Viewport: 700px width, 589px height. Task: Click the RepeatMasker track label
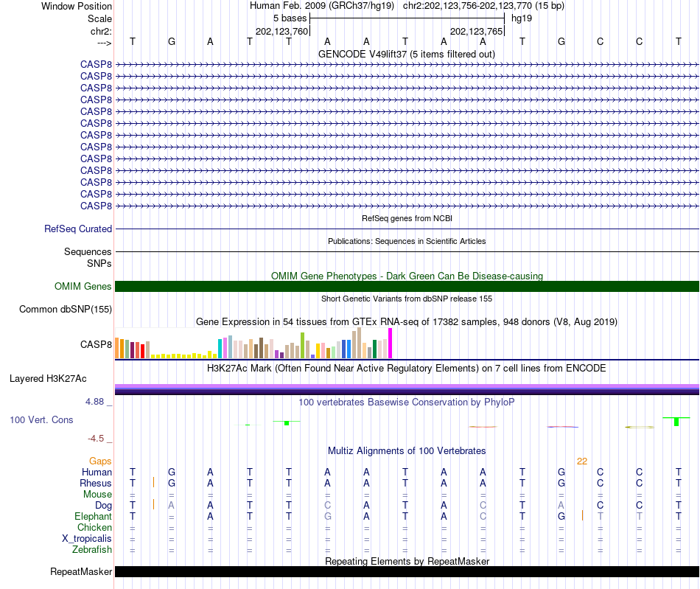pos(81,571)
